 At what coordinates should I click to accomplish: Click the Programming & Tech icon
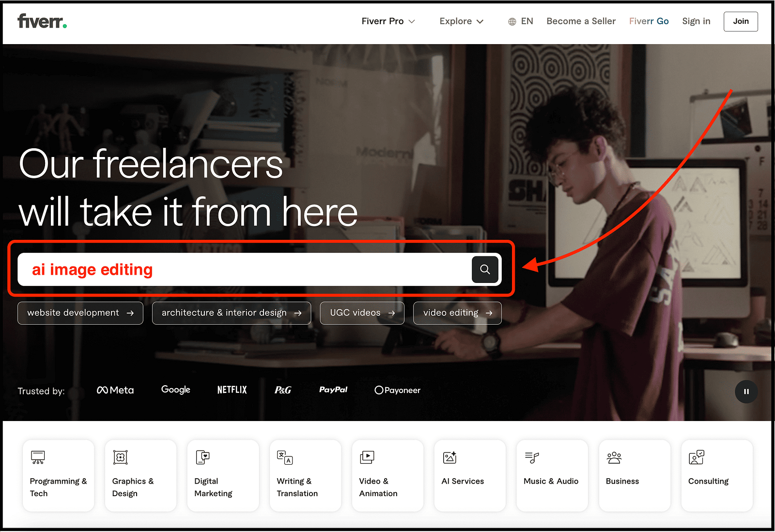(38, 457)
